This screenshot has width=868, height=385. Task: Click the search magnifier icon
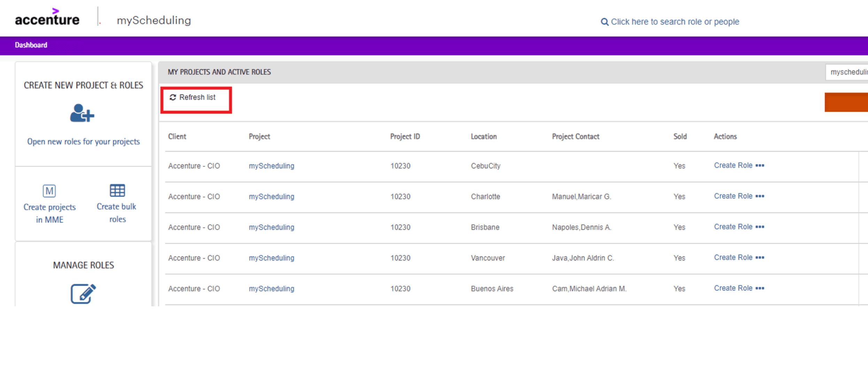pos(604,22)
